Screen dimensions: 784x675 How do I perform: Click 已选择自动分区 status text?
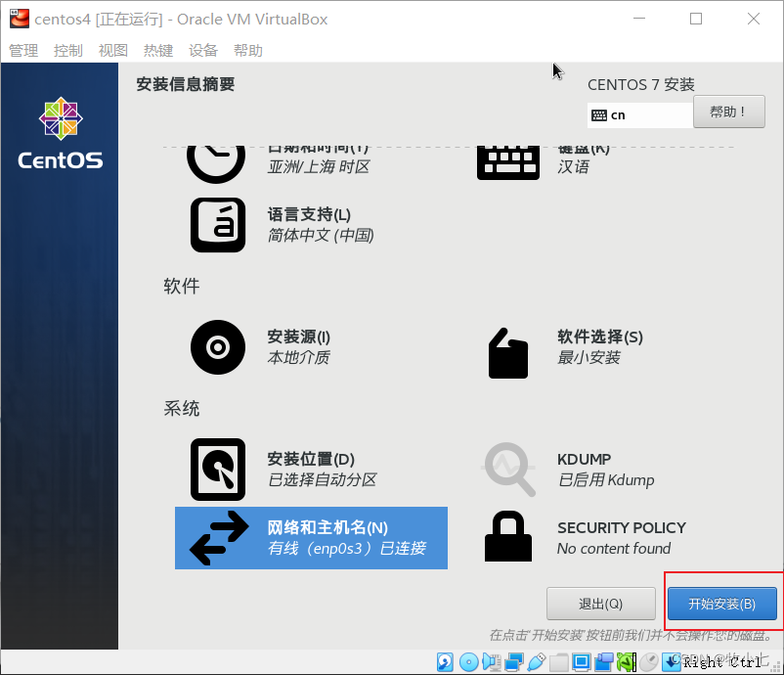click(x=322, y=480)
